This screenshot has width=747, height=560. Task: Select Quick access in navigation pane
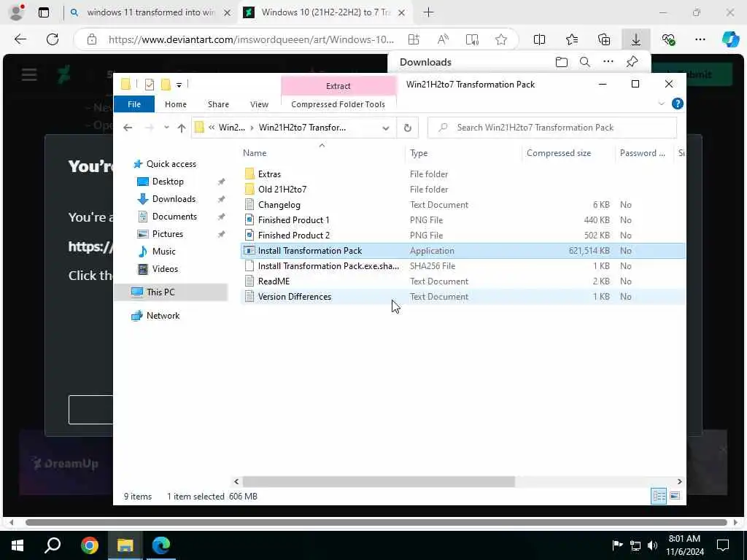171,164
